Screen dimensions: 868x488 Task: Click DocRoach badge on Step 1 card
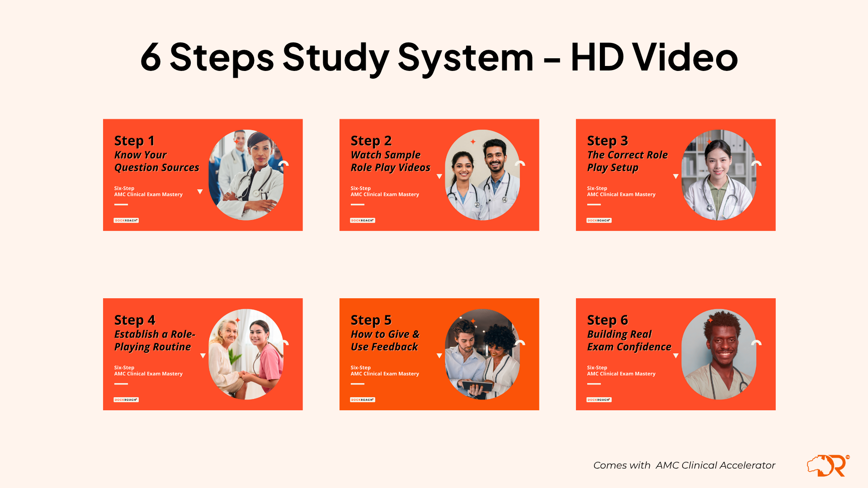tap(126, 221)
